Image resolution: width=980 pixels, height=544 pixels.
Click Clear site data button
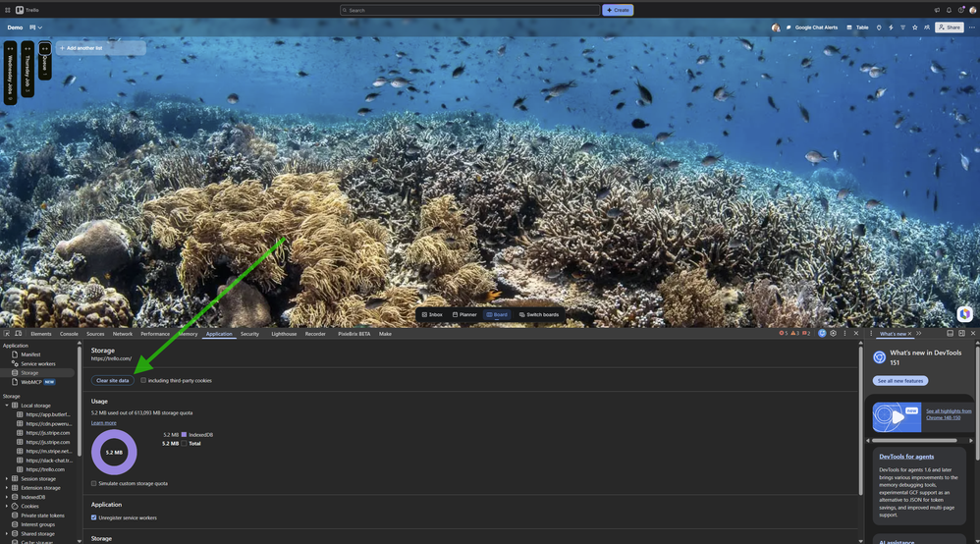pos(113,380)
